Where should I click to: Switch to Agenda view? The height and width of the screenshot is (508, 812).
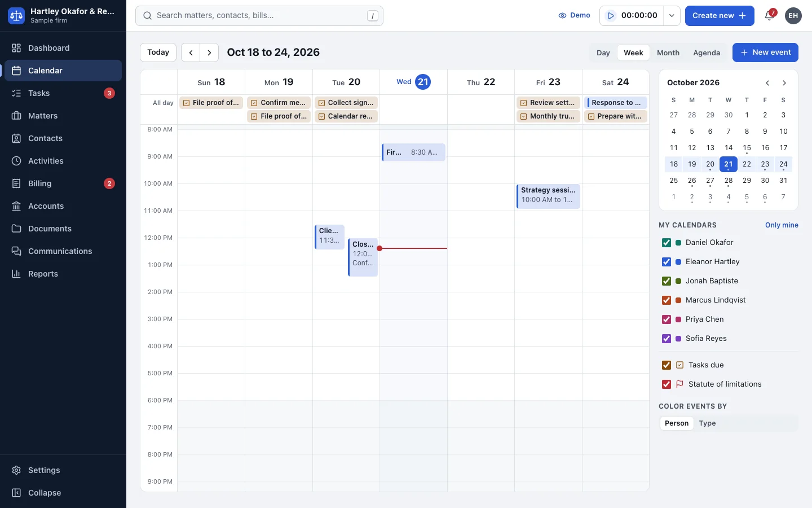[x=707, y=52]
